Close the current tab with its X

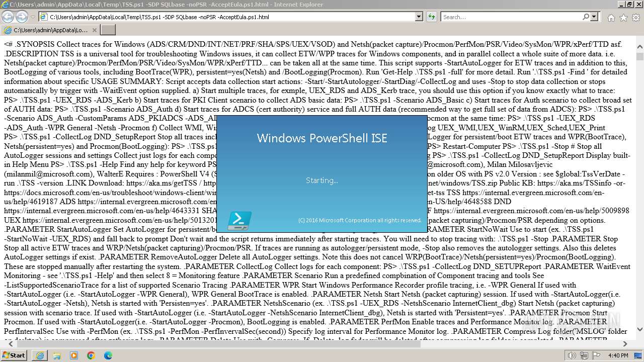[95, 30]
